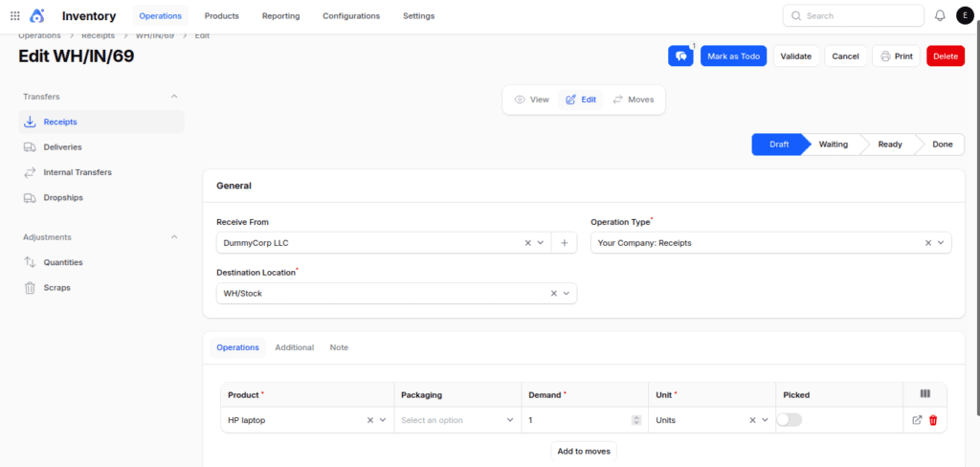Open the HP laptop row external link icon
The width and height of the screenshot is (980, 467).
(x=917, y=420)
